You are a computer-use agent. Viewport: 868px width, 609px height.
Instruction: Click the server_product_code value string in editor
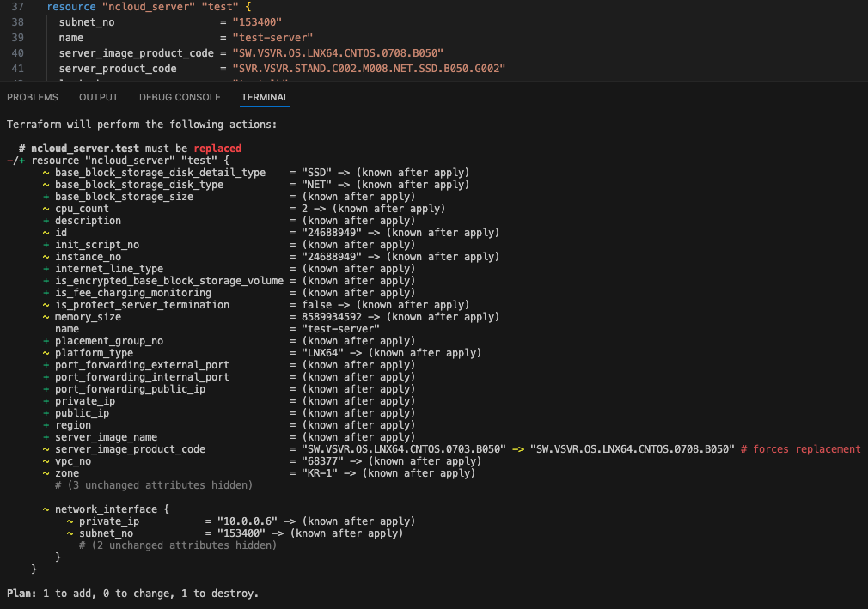pos(369,69)
